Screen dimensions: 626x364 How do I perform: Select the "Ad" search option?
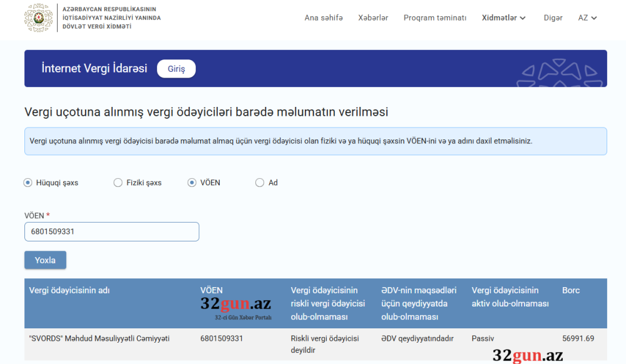click(x=259, y=182)
